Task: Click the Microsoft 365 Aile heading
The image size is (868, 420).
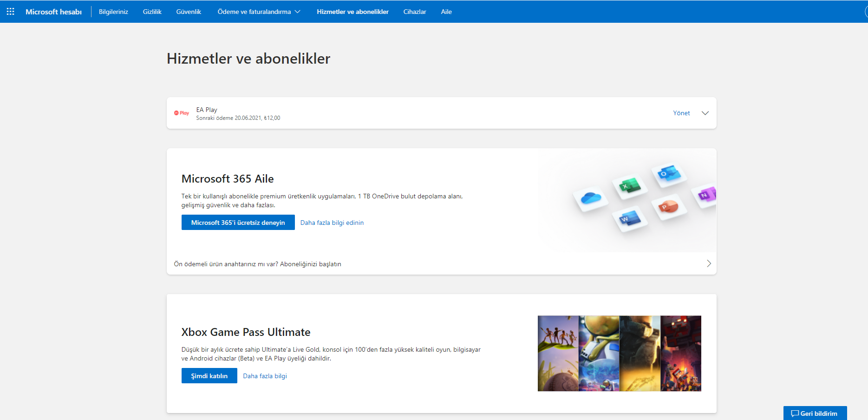Action: click(x=228, y=178)
